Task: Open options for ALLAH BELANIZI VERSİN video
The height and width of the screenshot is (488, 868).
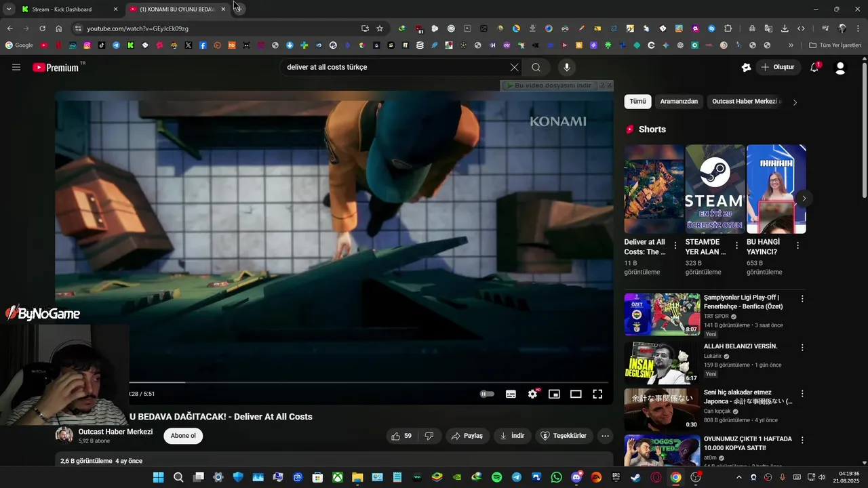Action: (802, 348)
